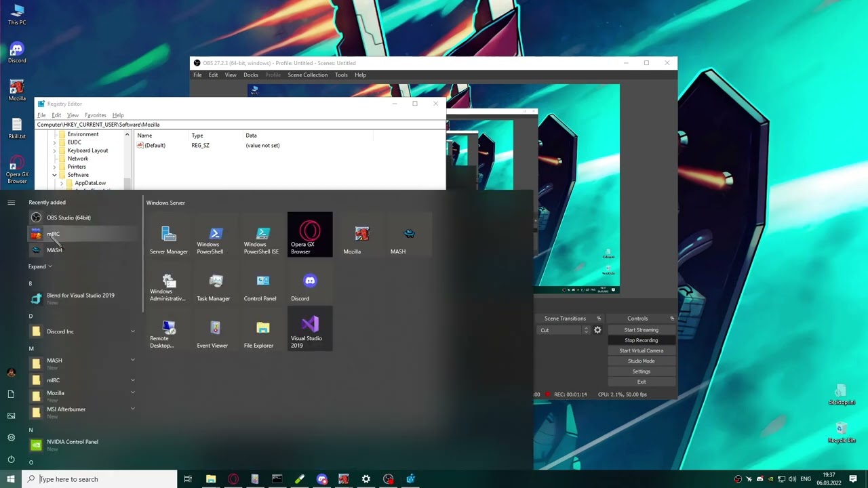This screenshot has height=488, width=868.
Task: Launch the Task Manager tile
Action: tap(216, 282)
